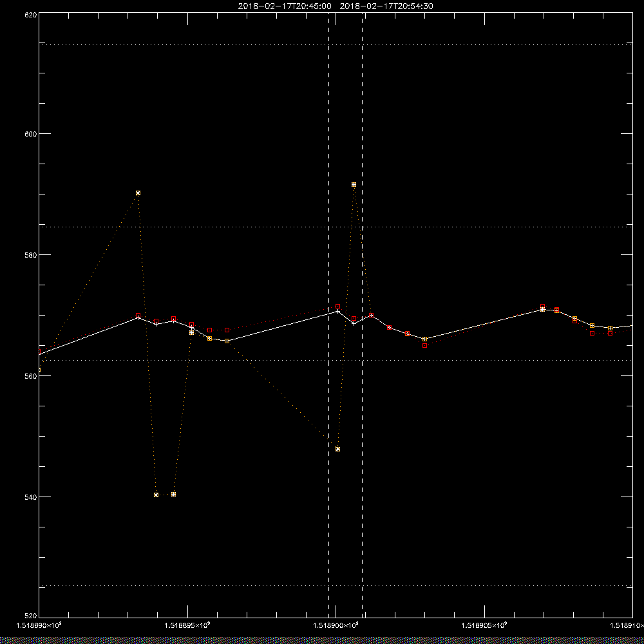Select orange peak marker between the dashed lines

pos(354,185)
